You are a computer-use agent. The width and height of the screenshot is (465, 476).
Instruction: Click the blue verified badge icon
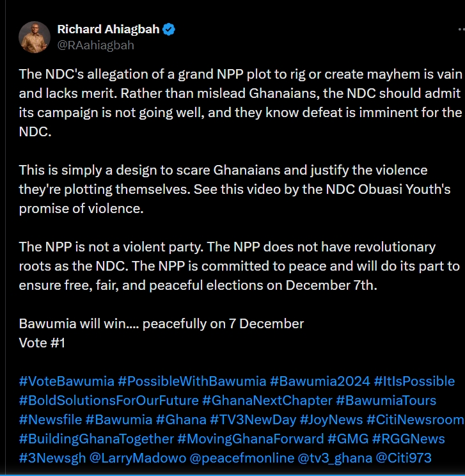[x=170, y=29]
